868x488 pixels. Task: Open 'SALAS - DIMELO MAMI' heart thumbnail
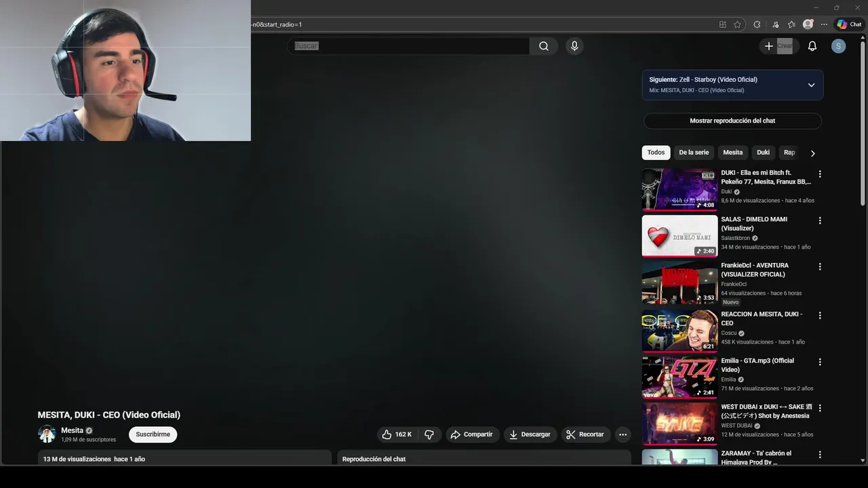tap(679, 236)
